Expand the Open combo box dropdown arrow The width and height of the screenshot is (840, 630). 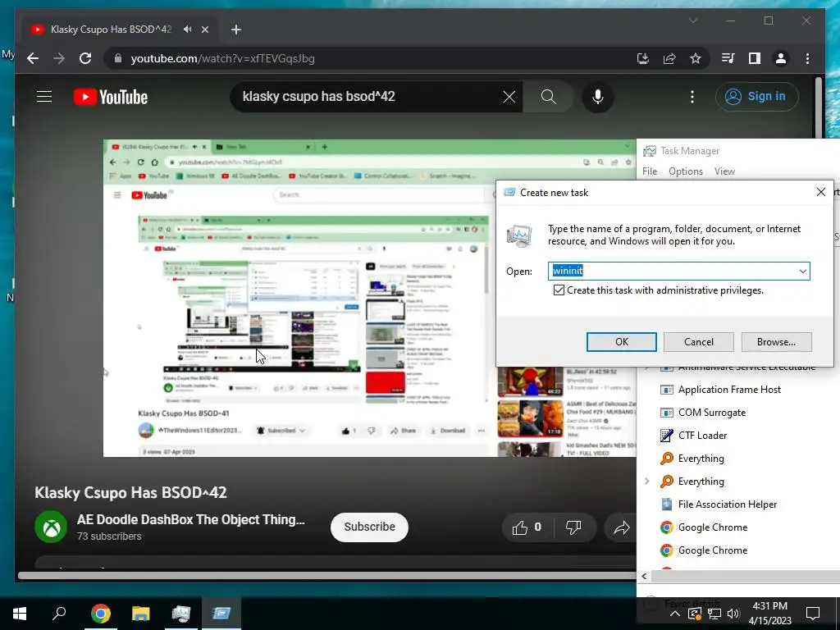coord(802,271)
